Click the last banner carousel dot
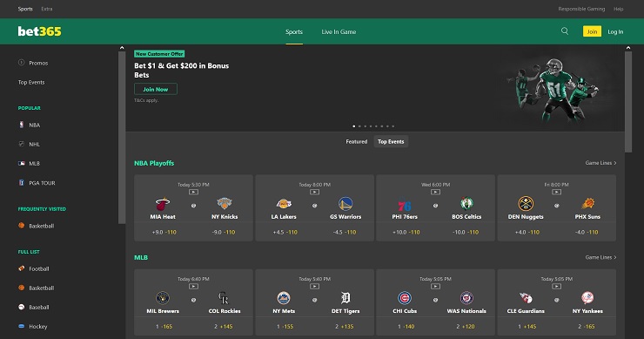Image resolution: width=644 pixels, height=339 pixels. point(393,126)
